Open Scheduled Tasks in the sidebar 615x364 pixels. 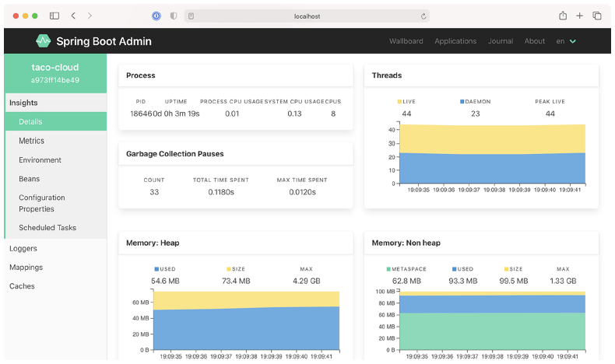[x=47, y=228]
